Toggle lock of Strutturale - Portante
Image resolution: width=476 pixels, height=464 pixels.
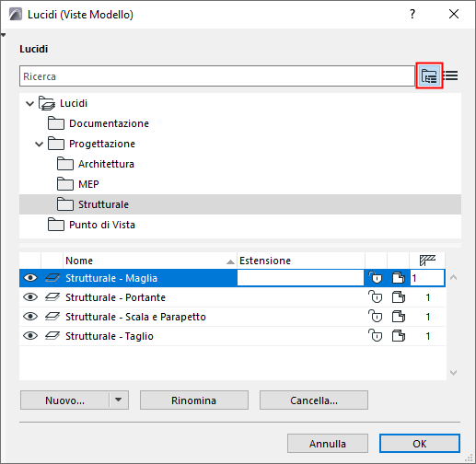pos(376,297)
